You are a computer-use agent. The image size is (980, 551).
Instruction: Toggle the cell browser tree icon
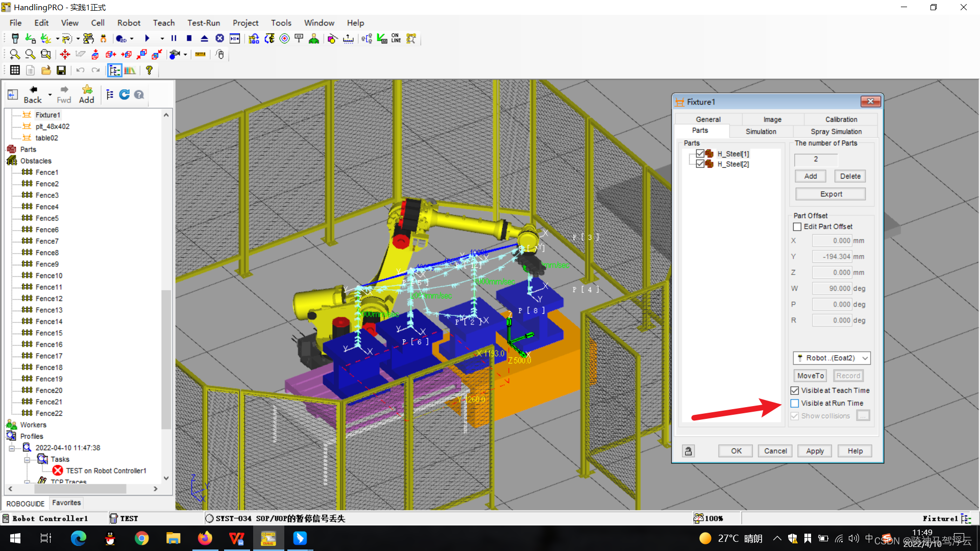[x=114, y=70]
